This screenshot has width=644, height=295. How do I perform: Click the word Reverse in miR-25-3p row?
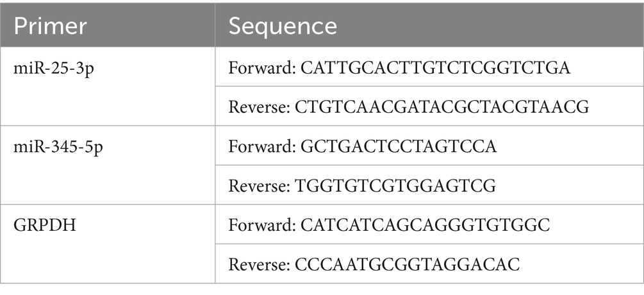259,107
